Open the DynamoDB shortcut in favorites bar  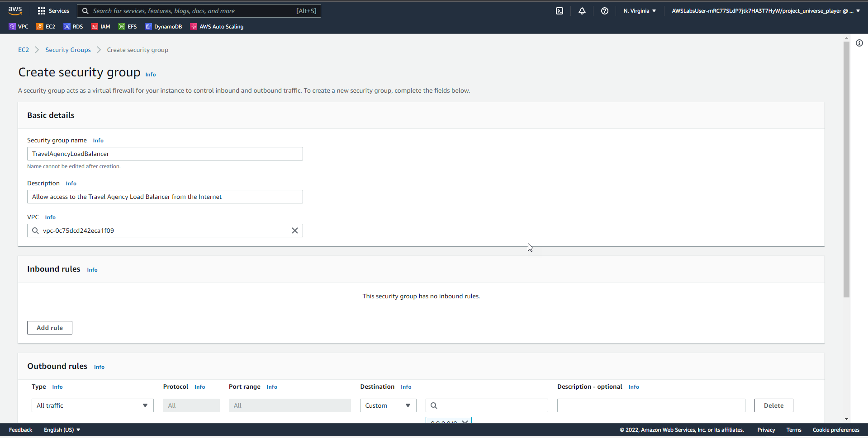(163, 27)
